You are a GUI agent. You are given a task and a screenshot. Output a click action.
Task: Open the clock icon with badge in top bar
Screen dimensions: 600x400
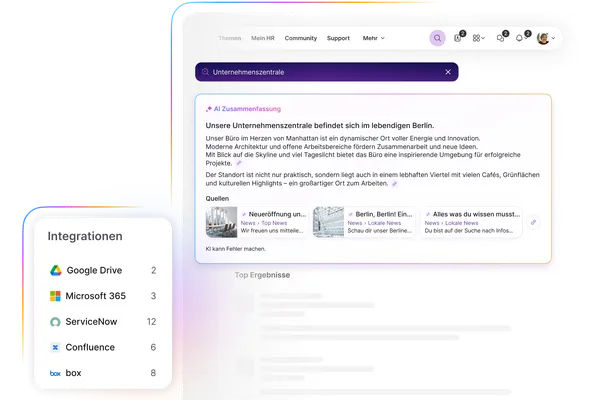458,38
